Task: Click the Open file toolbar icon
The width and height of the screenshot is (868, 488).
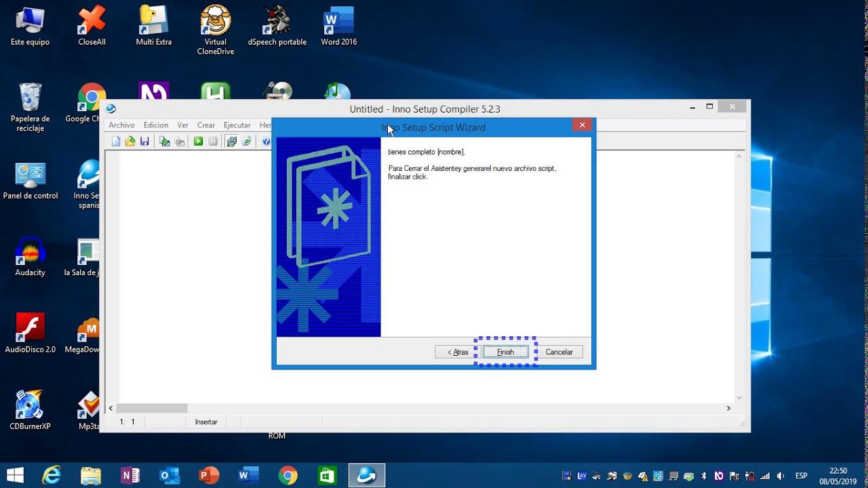Action: [x=130, y=141]
